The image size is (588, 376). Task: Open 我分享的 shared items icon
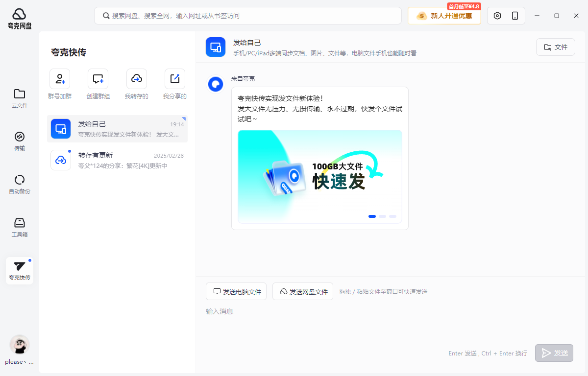(x=175, y=79)
